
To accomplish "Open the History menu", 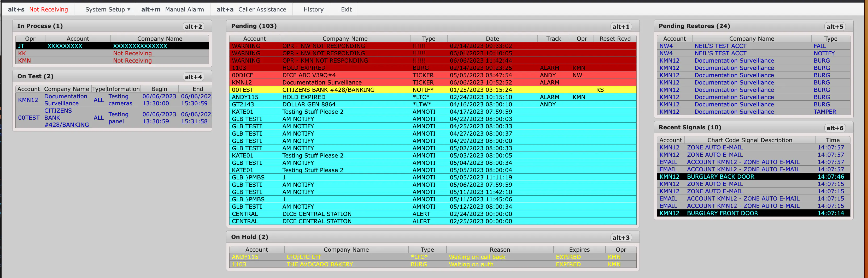I will (x=313, y=9).
